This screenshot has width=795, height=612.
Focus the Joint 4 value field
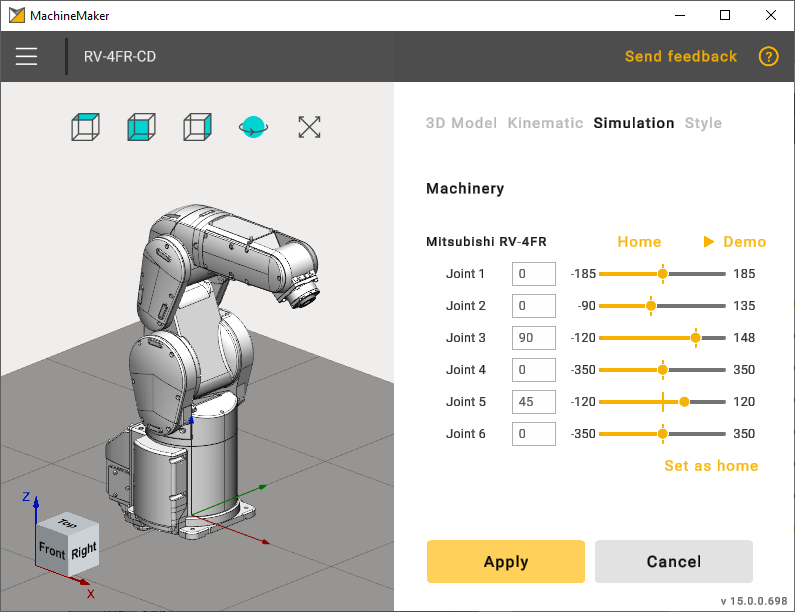(x=534, y=370)
